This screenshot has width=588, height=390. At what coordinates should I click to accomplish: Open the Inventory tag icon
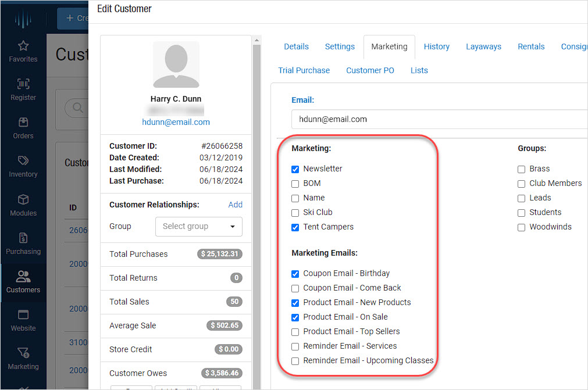23,161
